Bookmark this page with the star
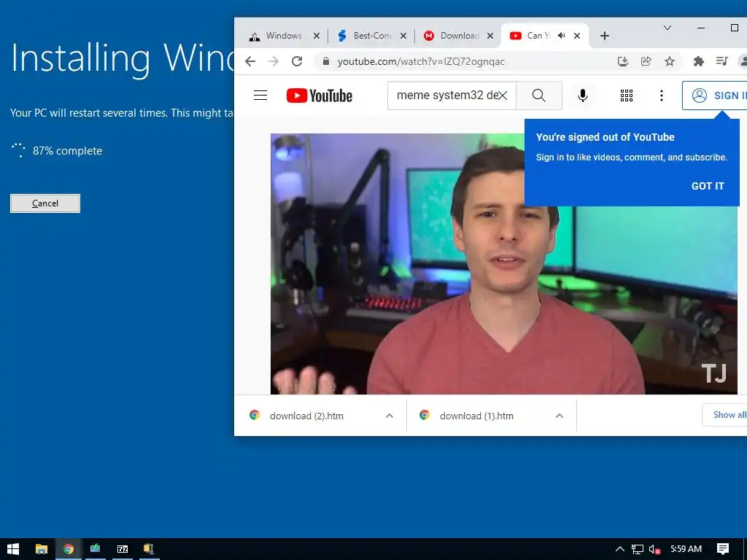This screenshot has height=560, width=747. pyautogui.click(x=670, y=61)
